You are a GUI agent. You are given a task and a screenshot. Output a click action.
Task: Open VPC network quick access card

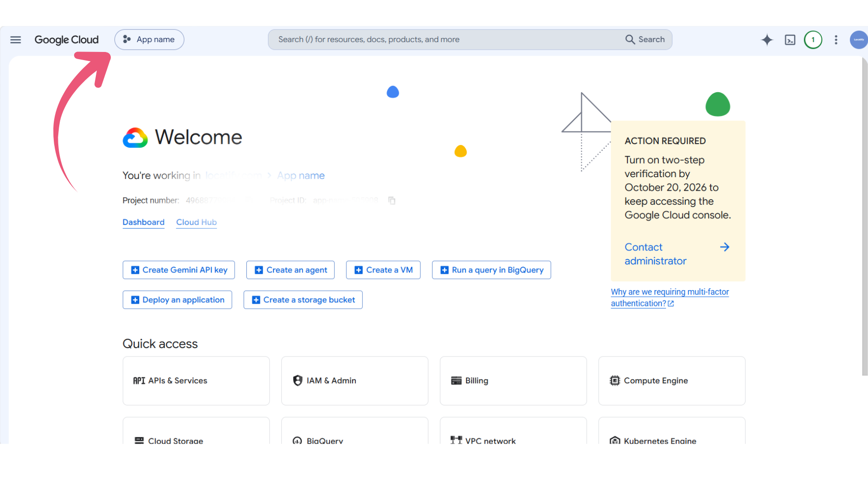[513, 431]
